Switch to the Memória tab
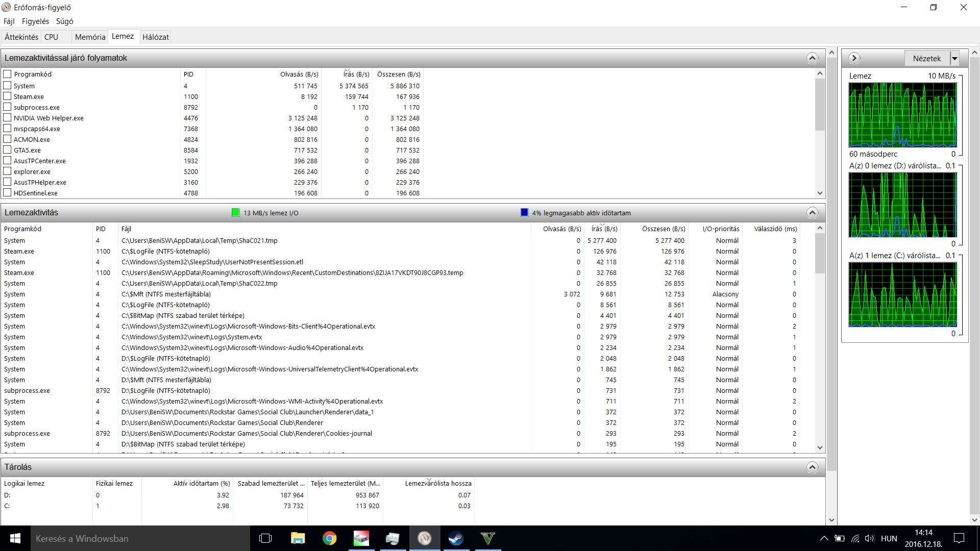Screen dimensions: 980x551 point(90,37)
